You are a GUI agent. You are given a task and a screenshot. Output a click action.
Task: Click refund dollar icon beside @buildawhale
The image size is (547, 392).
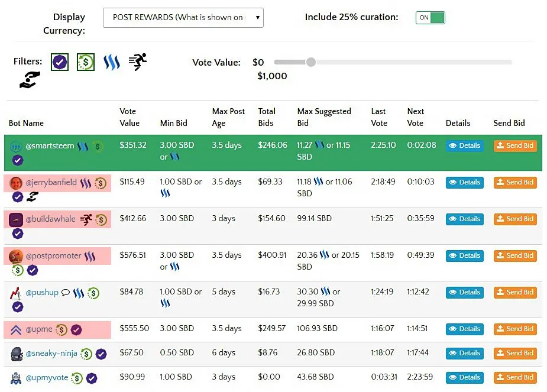(101, 220)
